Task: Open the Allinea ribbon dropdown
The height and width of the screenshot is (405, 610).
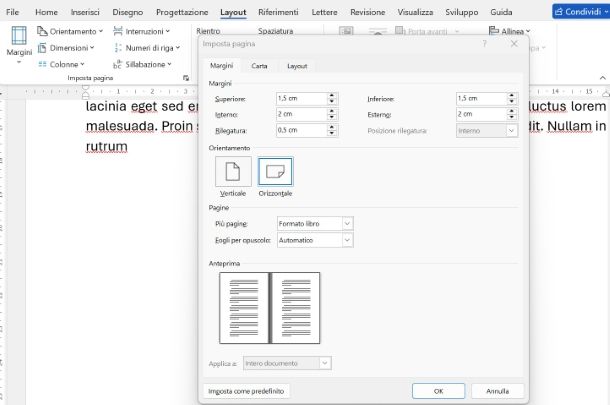Action: pos(513,31)
